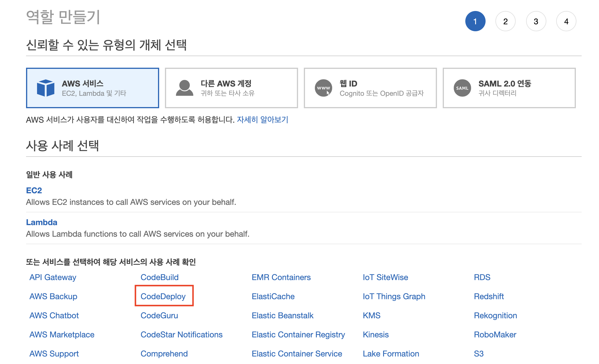The image size is (599, 364).
Task: Choose the Lambda use case
Action: pos(41,222)
